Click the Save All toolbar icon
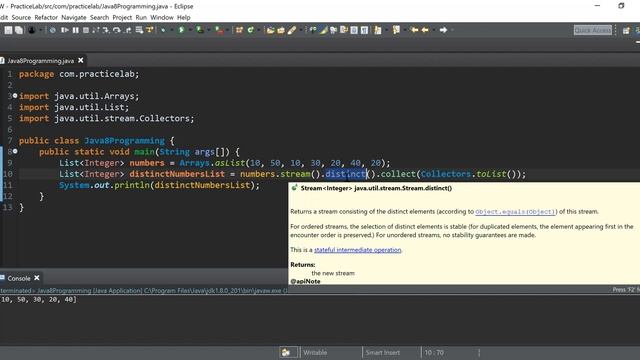 click(x=19, y=30)
